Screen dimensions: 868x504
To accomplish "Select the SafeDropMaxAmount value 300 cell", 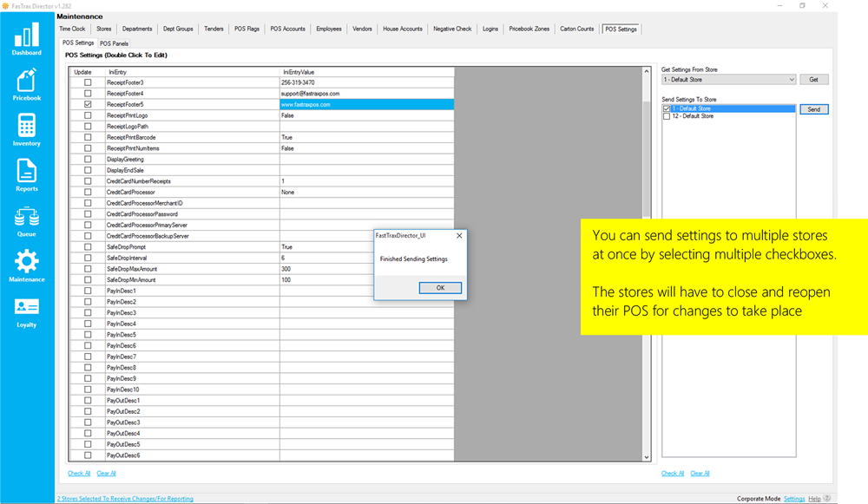I will [366, 269].
